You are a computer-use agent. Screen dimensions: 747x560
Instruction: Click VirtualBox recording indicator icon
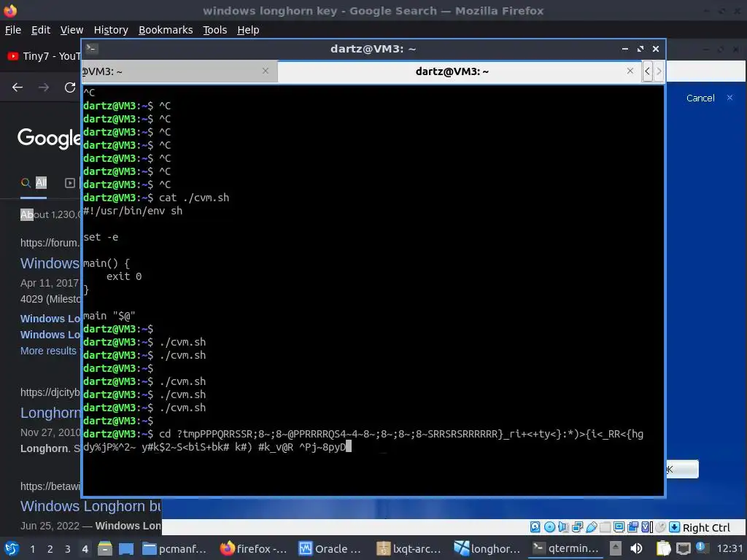[633, 527]
